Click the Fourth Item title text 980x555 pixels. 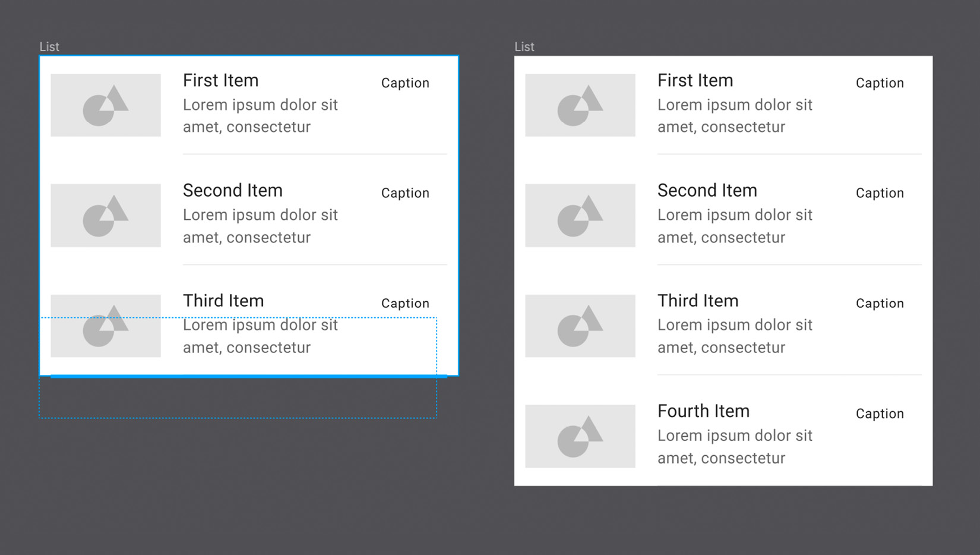703,411
